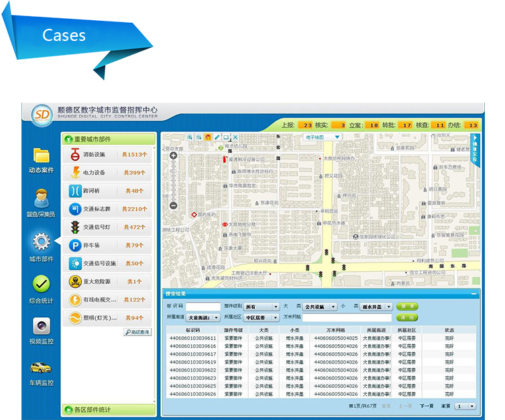Select the ruler measure tool

tap(217, 138)
